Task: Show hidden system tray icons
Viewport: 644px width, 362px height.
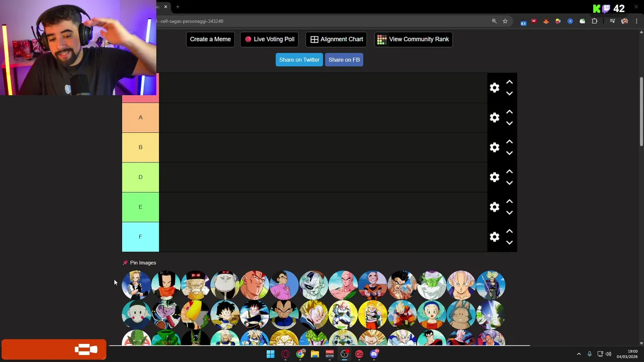Action: click(x=579, y=354)
